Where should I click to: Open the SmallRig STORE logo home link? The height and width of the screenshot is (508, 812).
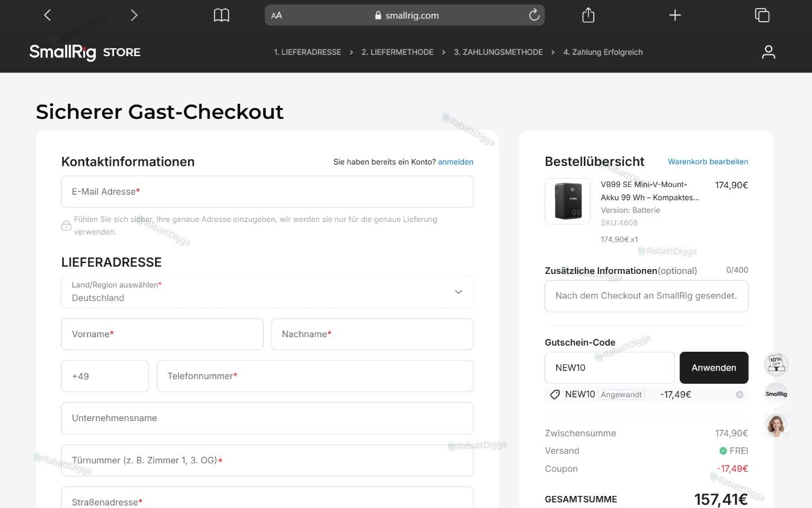85,52
